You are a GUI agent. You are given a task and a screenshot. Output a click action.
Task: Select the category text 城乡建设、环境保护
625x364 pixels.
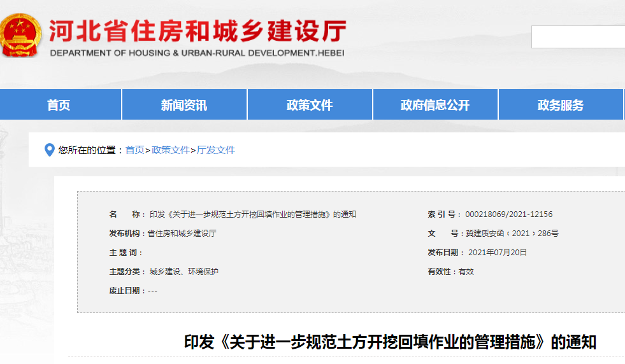click(183, 272)
